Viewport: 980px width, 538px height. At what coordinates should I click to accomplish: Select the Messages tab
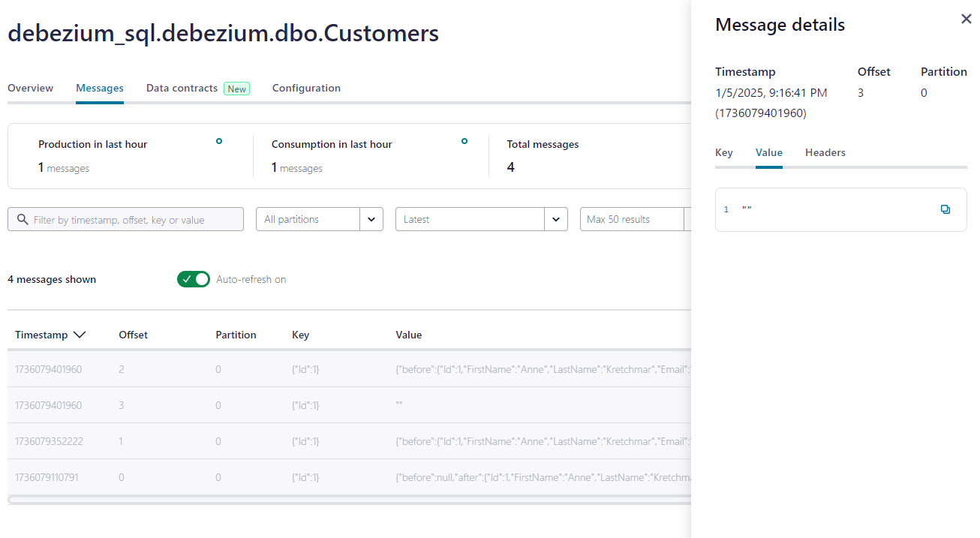pyautogui.click(x=100, y=88)
